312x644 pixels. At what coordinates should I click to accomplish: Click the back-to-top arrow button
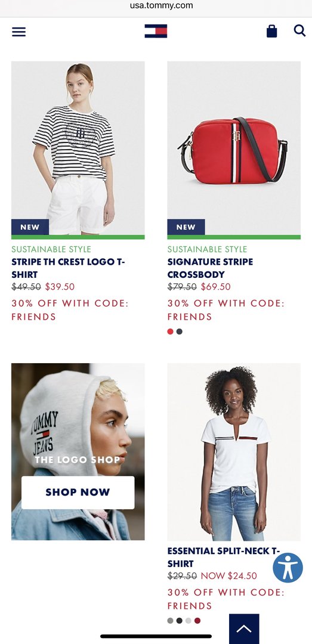(x=244, y=629)
